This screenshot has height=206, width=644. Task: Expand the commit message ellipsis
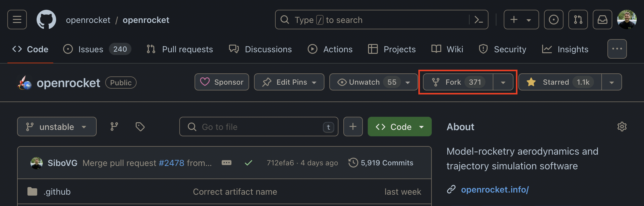pos(226,163)
